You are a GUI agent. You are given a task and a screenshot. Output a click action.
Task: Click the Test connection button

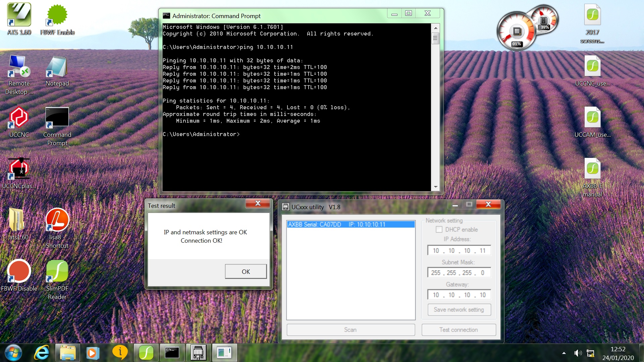pos(458,330)
